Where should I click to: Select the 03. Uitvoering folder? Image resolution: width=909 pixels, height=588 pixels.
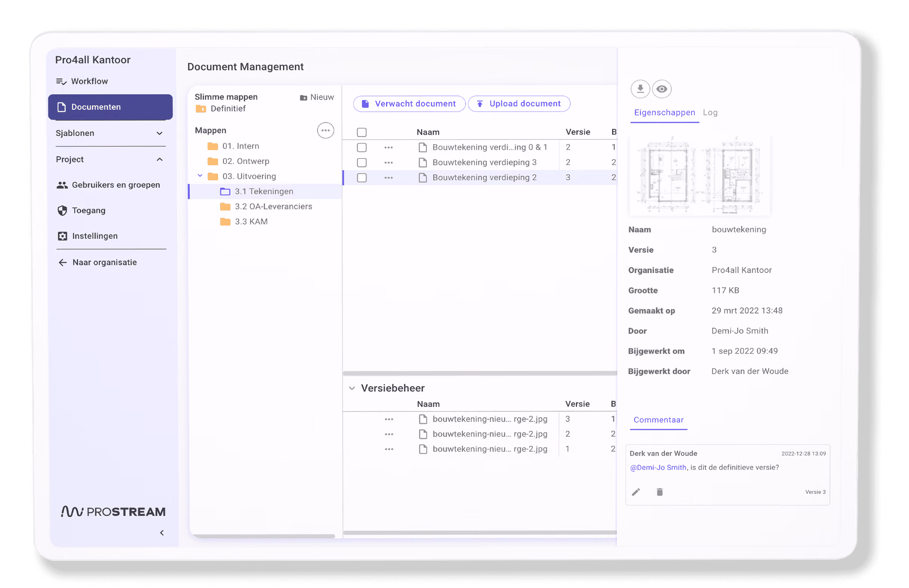click(242, 176)
